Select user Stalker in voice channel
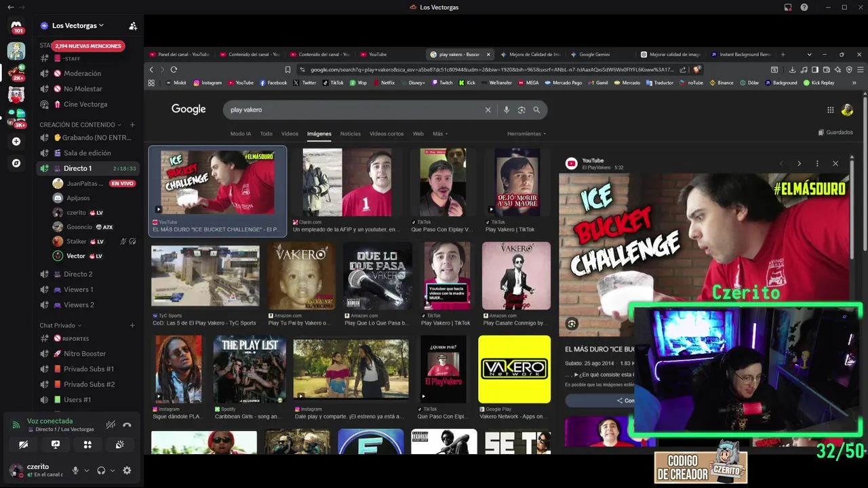The width and height of the screenshot is (868, 488). click(x=95, y=241)
